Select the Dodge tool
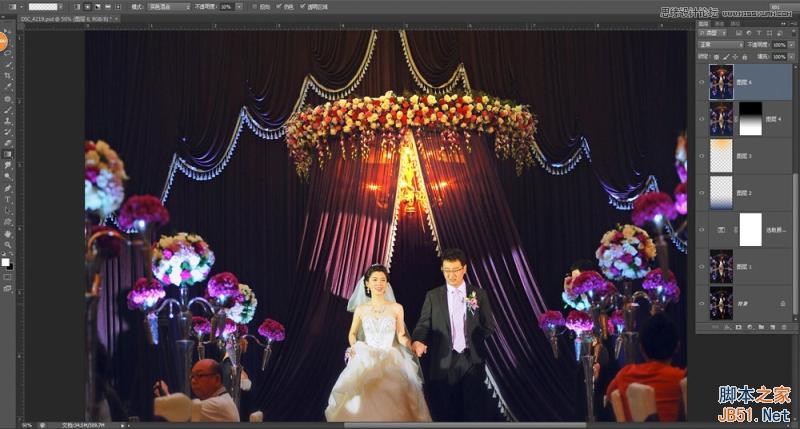The width and height of the screenshot is (800, 429). [x=8, y=176]
